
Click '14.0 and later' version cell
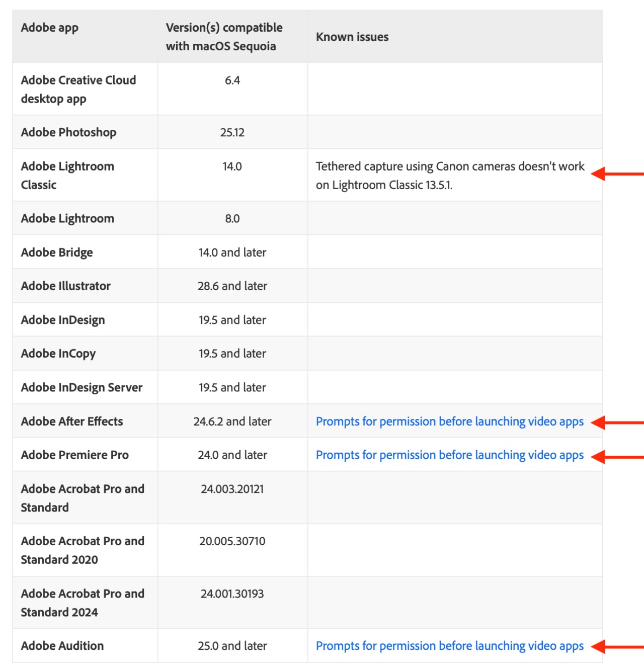pyautogui.click(x=232, y=253)
